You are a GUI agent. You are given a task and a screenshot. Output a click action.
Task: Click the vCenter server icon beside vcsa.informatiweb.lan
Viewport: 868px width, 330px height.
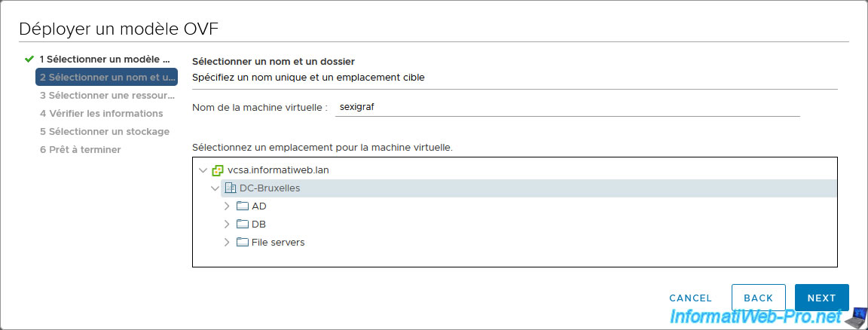coord(218,170)
